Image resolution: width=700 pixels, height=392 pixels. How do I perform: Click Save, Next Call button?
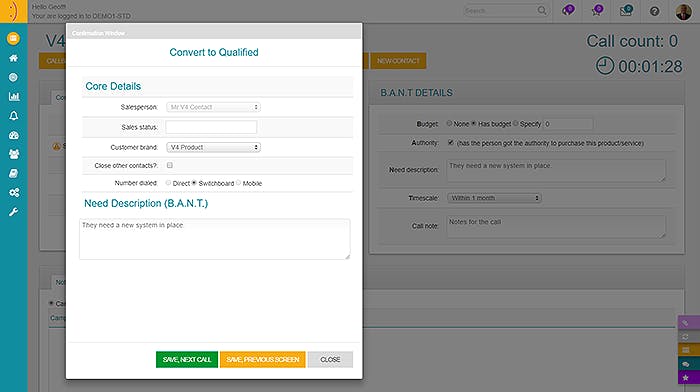[x=187, y=359]
